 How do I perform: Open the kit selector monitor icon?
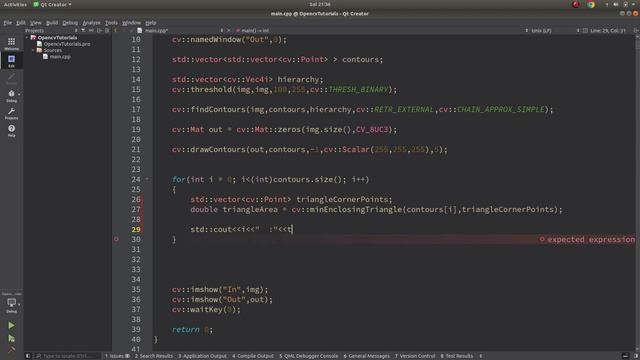click(11, 304)
